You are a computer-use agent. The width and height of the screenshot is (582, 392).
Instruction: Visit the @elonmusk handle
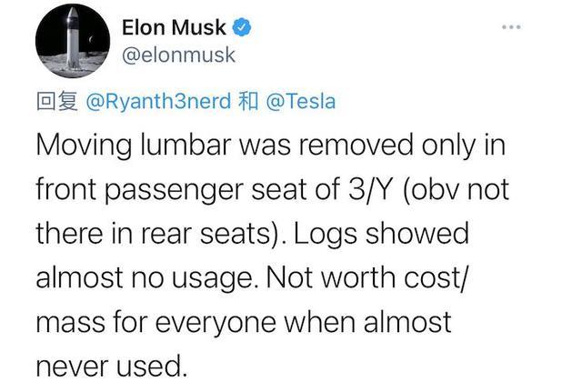[178, 55]
